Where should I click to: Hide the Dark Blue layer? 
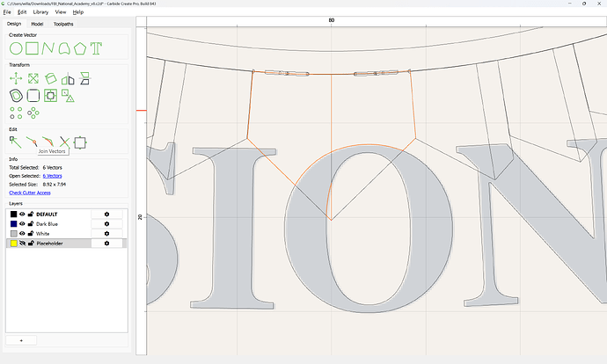click(22, 224)
